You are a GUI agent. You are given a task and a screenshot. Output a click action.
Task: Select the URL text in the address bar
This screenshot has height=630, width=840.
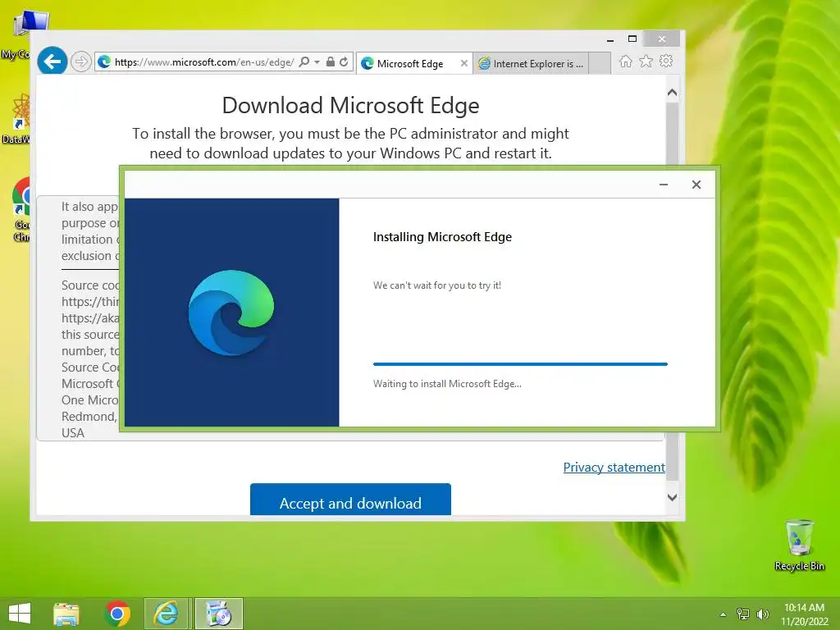click(204, 62)
